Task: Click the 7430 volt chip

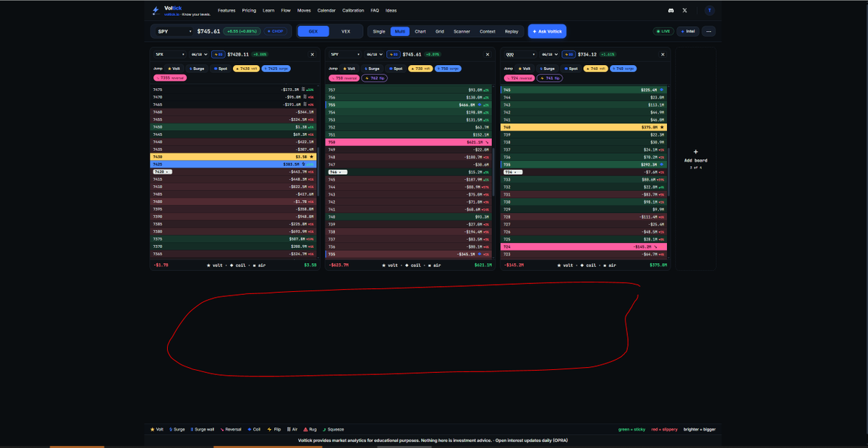Action: tap(246, 69)
